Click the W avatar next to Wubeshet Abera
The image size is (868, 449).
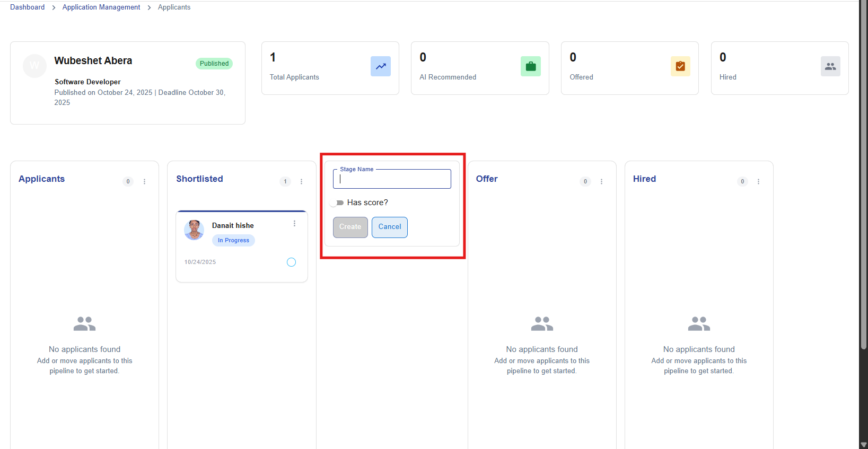tap(34, 66)
